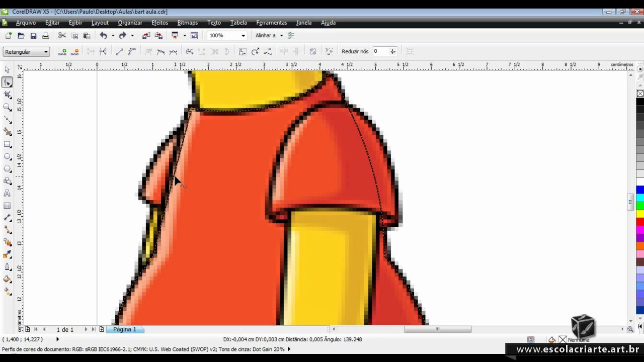Viewport: 644px width, 362px height.
Task: Select the Fill tool in the toolbox
Action: tap(7, 279)
